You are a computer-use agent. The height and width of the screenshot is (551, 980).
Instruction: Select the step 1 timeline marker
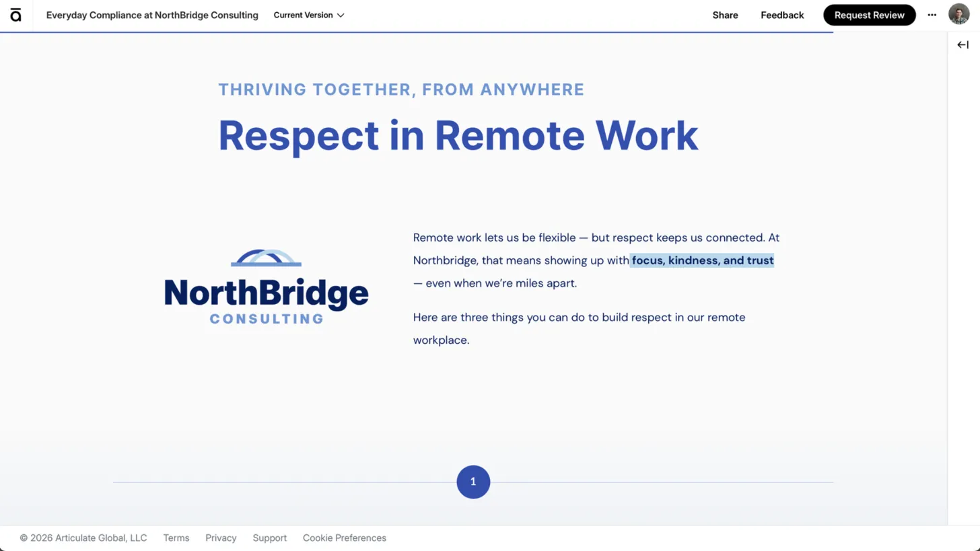point(473,482)
